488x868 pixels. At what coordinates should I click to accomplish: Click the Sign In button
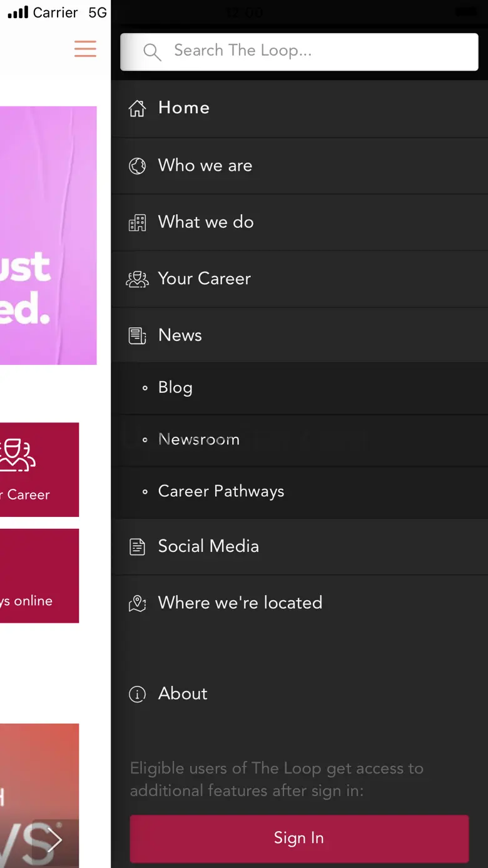pos(299,839)
